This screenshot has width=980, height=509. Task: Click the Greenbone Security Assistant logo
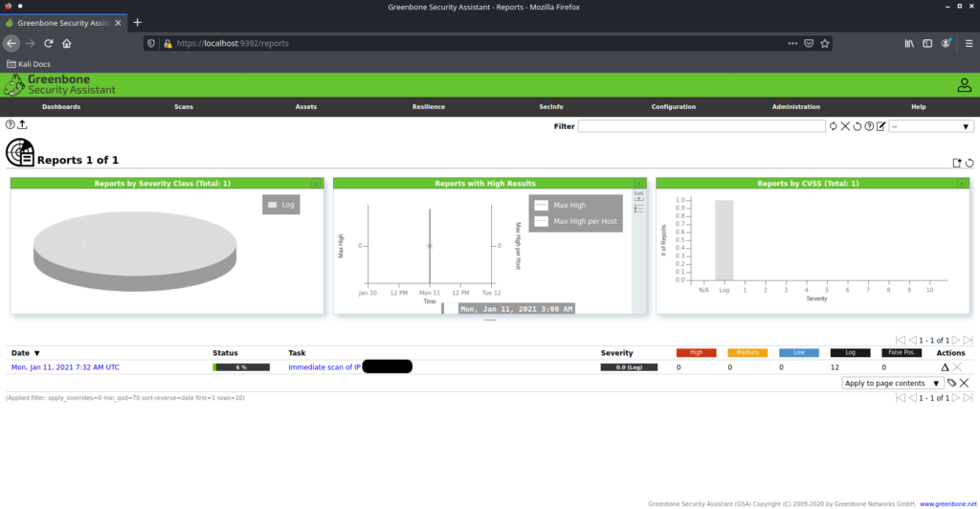tap(60, 85)
